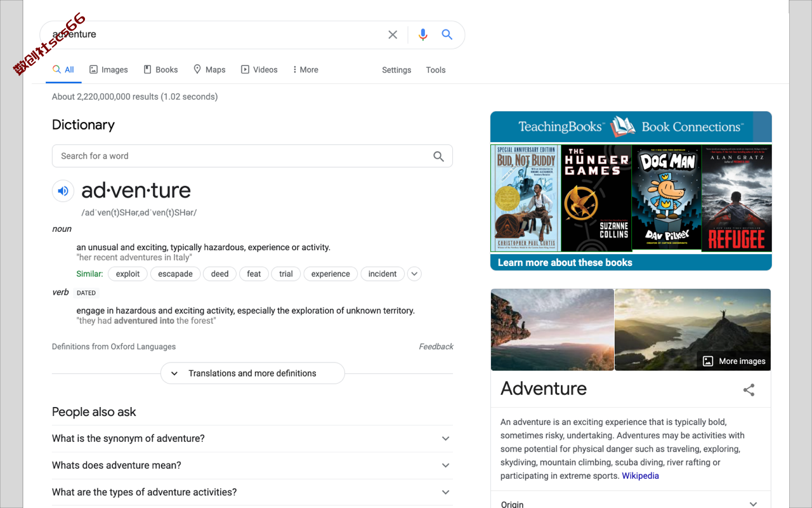
Task: Select the synonym exploit
Action: pyautogui.click(x=128, y=274)
